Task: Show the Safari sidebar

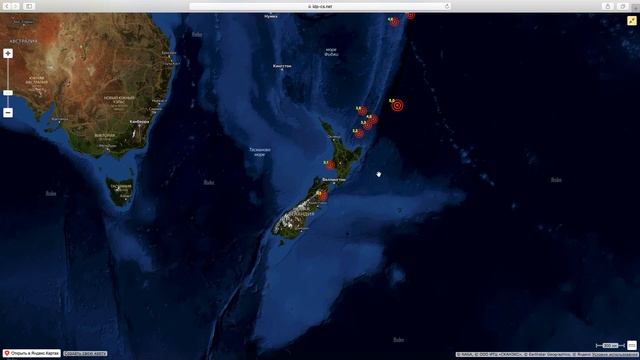Action: [29, 6]
